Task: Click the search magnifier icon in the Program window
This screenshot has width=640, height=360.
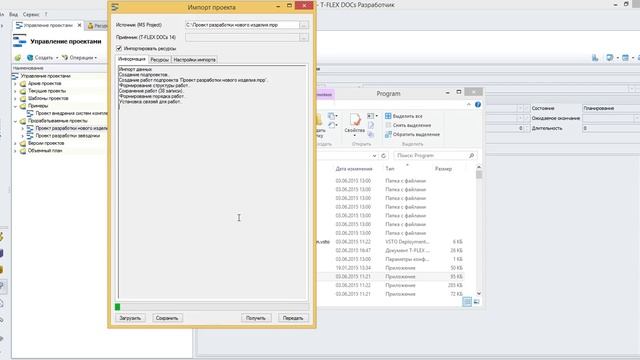Action: coord(471,156)
